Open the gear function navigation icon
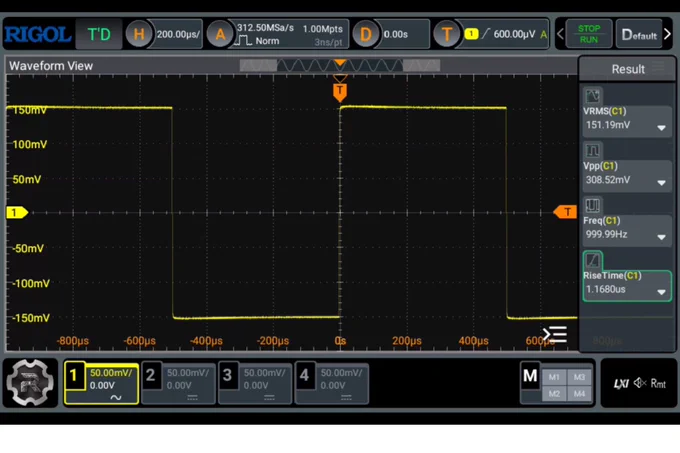Image resolution: width=680 pixels, height=453 pixels. coord(30,383)
